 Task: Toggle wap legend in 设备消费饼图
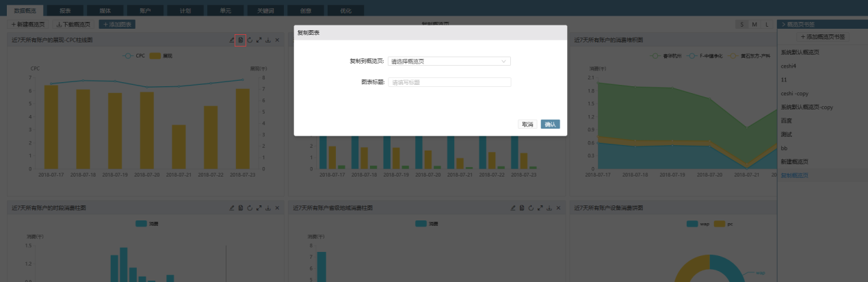(698, 223)
